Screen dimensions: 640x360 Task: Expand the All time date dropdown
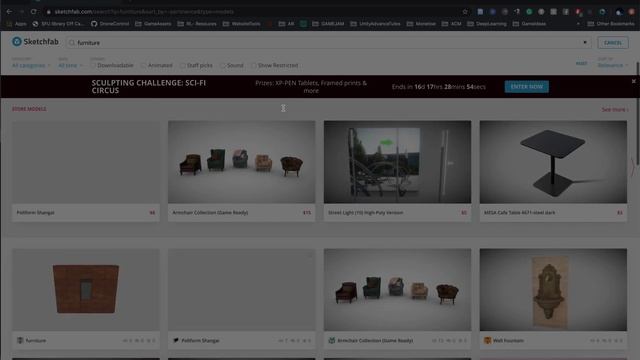pos(70,65)
